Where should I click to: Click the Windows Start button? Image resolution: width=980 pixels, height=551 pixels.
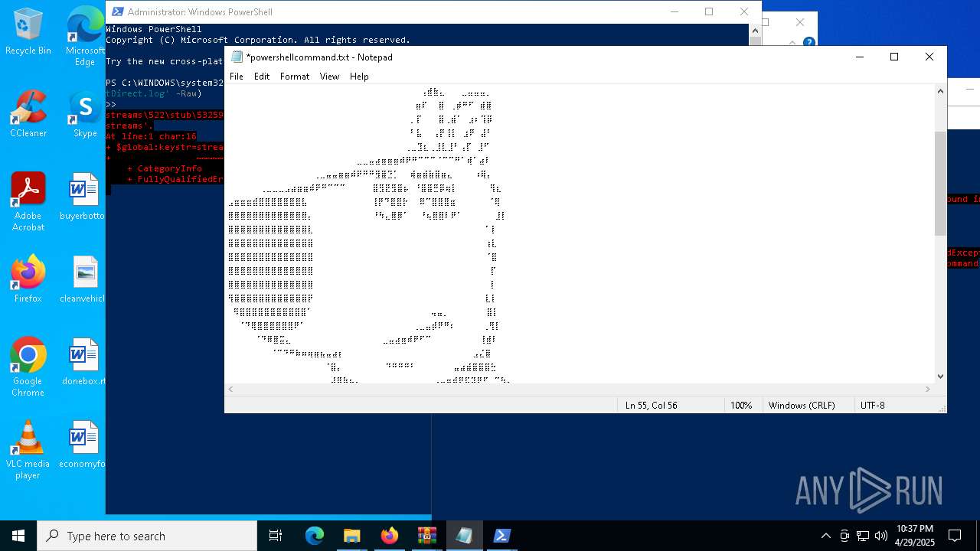pyautogui.click(x=18, y=536)
